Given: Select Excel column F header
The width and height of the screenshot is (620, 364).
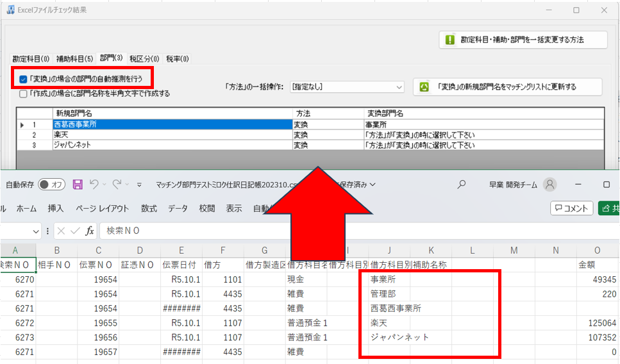Looking at the screenshot, I should pyautogui.click(x=222, y=251).
